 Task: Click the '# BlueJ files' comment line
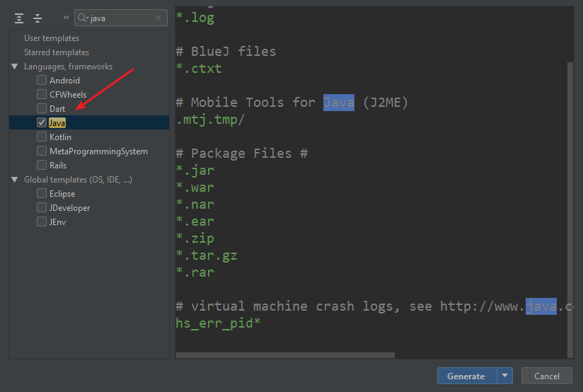coord(226,52)
